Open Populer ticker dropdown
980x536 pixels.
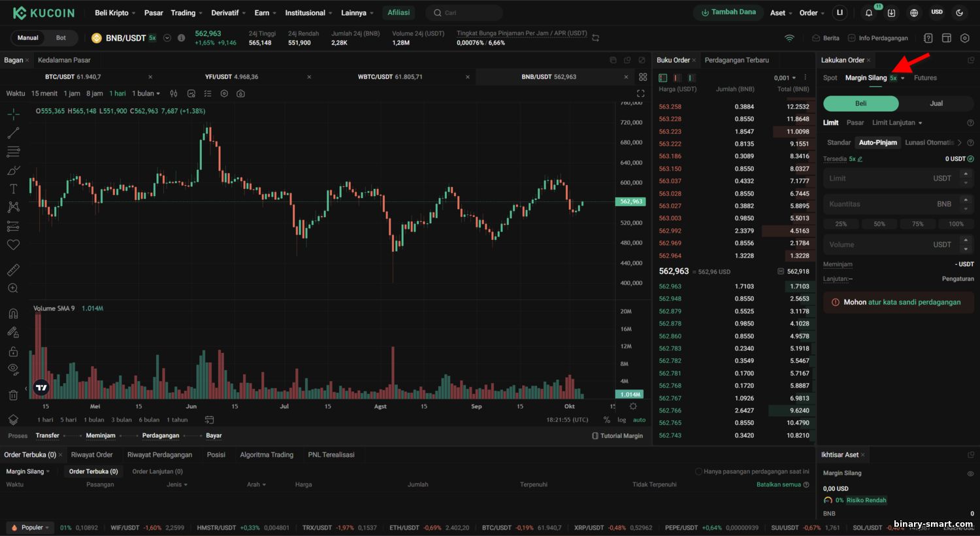coord(31,528)
